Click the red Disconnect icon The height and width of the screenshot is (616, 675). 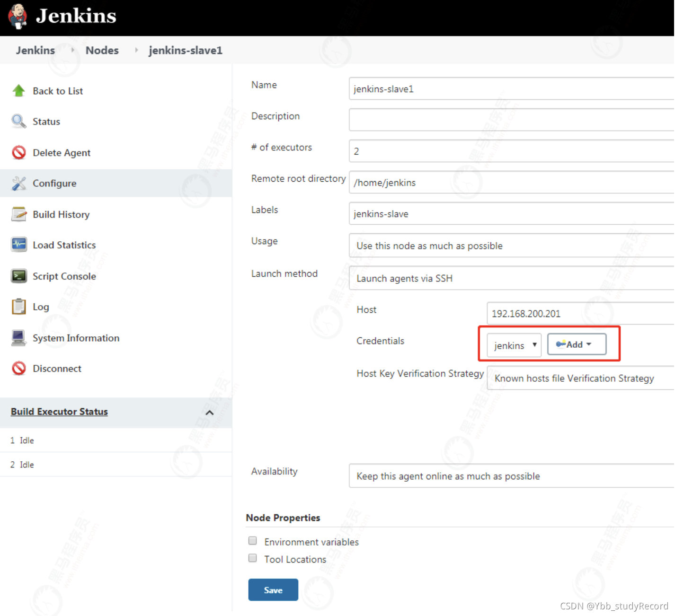coord(19,368)
